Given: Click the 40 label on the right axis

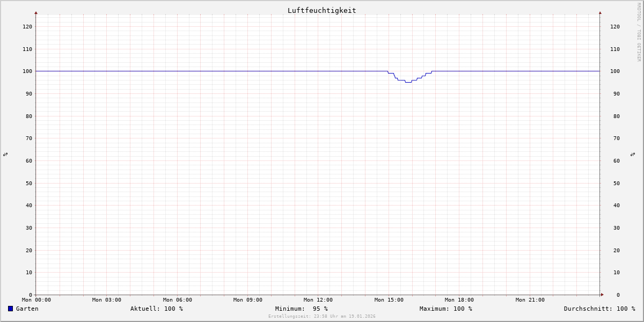Looking at the screenshot, I should tap(617, 205).
